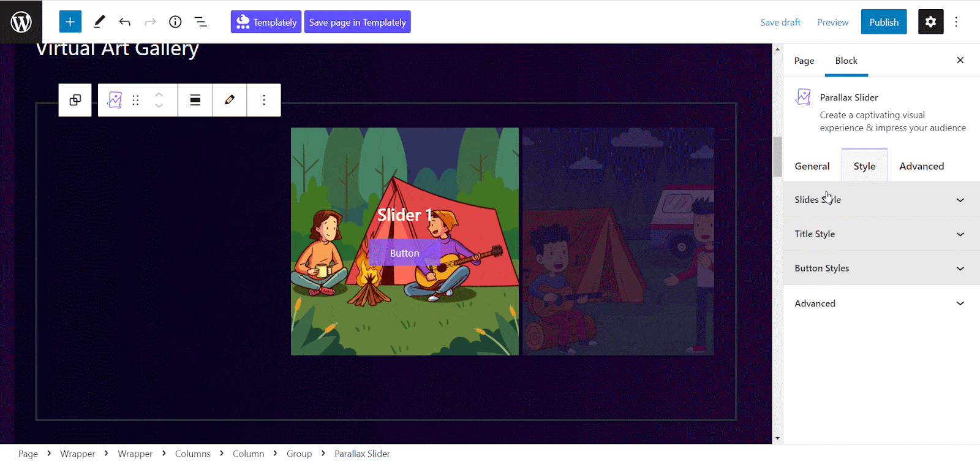This screenshot has height=461, width=980.
Task: Click the redo arrow icon
Action: pyautogui.click(x=150, y=22)
